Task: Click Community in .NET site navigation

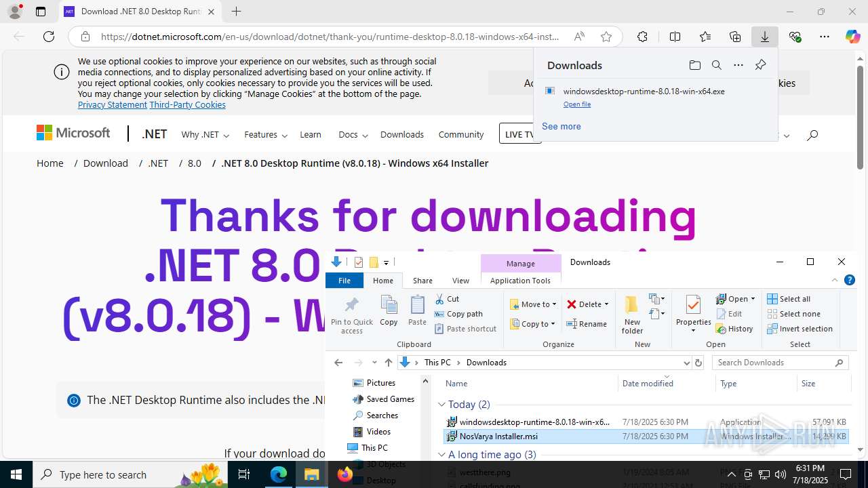Action: tap(461, 135)
